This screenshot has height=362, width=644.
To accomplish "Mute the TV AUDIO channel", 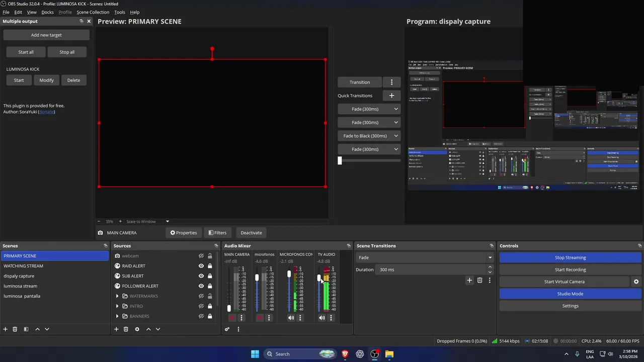I will coord(321,318).
